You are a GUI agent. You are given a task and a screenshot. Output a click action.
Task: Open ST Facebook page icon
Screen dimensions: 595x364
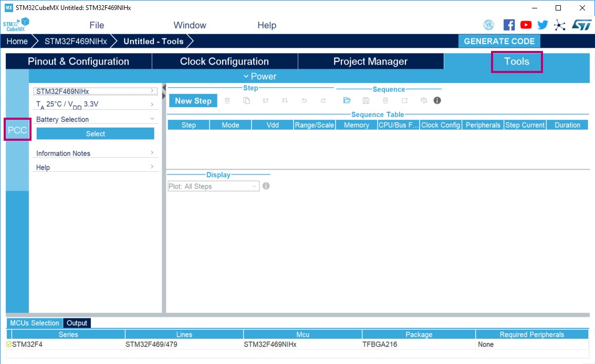509,25
